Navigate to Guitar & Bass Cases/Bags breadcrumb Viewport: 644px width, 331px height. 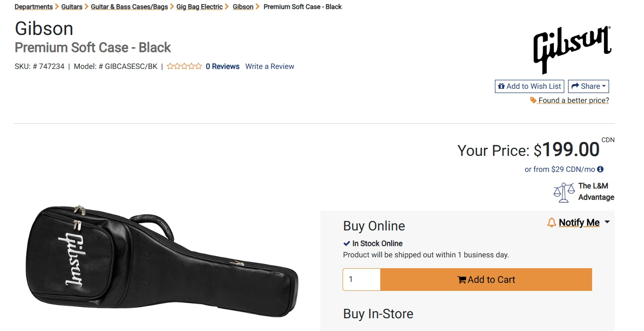pyautogui.click(x=129, y=7)
